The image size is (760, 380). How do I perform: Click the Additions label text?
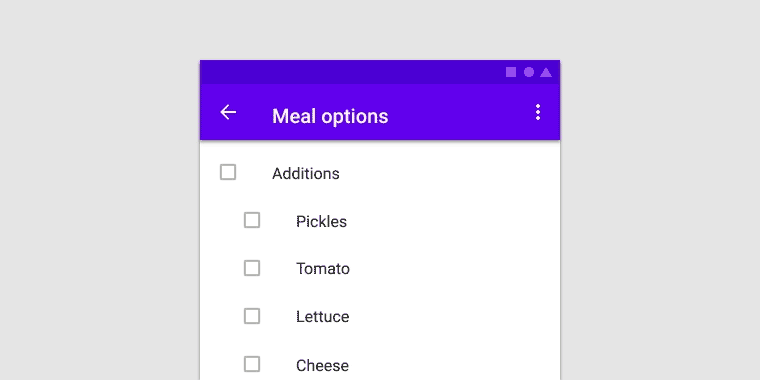point(305,173)
